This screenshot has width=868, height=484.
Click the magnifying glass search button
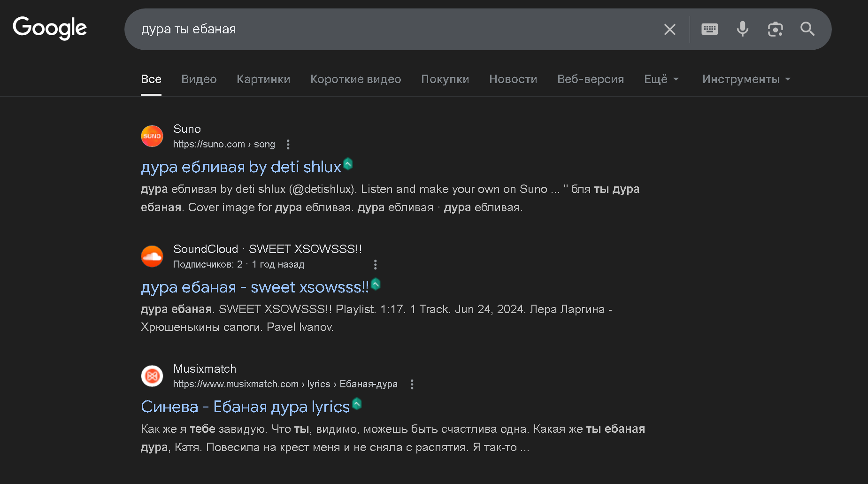(807, 29)
